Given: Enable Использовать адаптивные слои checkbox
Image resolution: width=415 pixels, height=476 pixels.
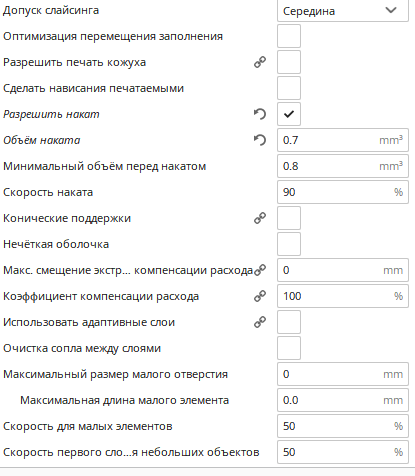Looking at the screenshot, I should click(x=289, y=322).
